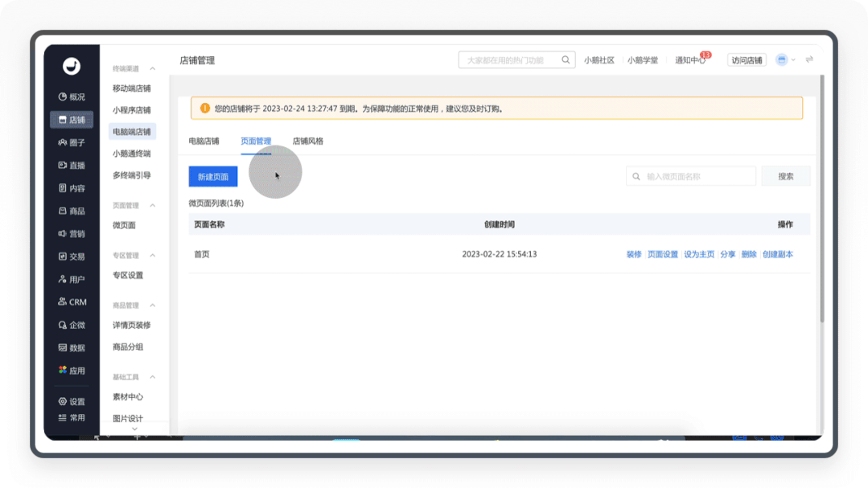Open 通知中心 notifications

coord(689,59)
